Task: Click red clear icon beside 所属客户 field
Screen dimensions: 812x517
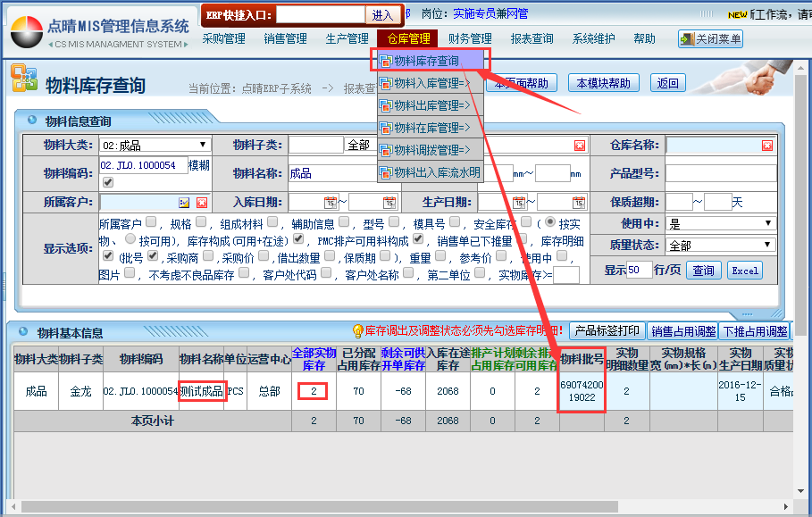Action: [x=202, y=203]
